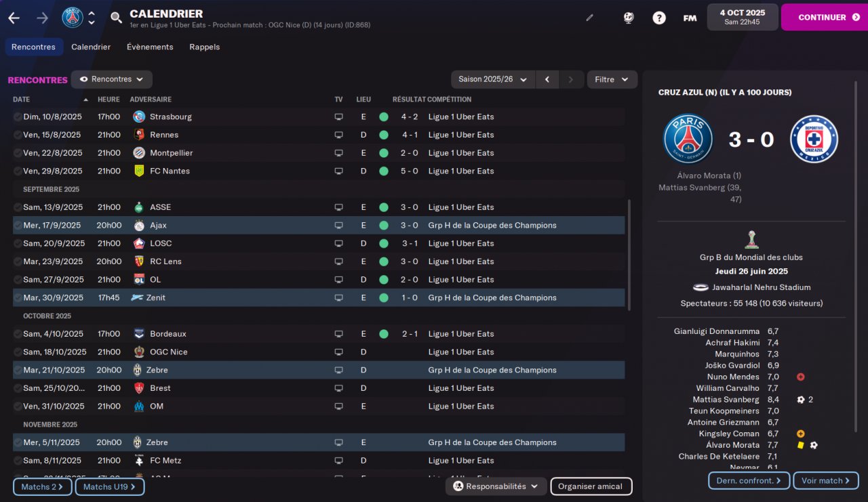
Task: Switch to the Rappels tab
Action: 205,47
